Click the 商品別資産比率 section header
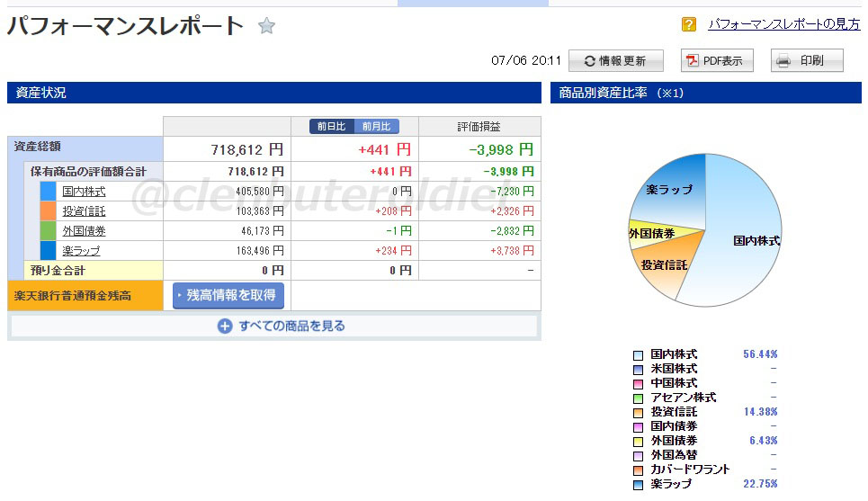868x501 pixels. pyautogui.click(x=706, y=93)
